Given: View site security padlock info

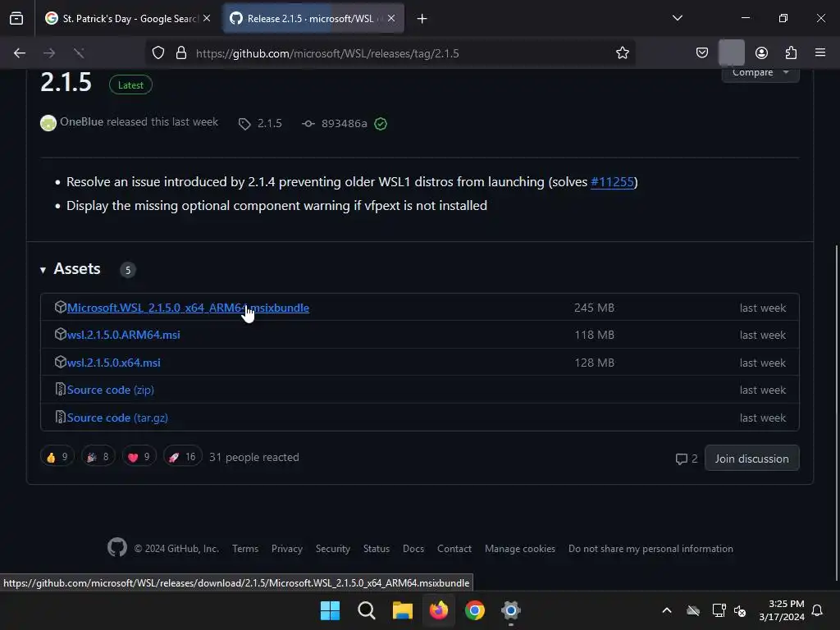Looking at the screenshot, I should (181, 53).
